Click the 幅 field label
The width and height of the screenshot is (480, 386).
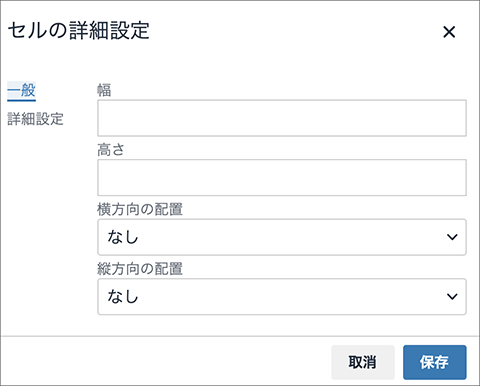[104, 90]
